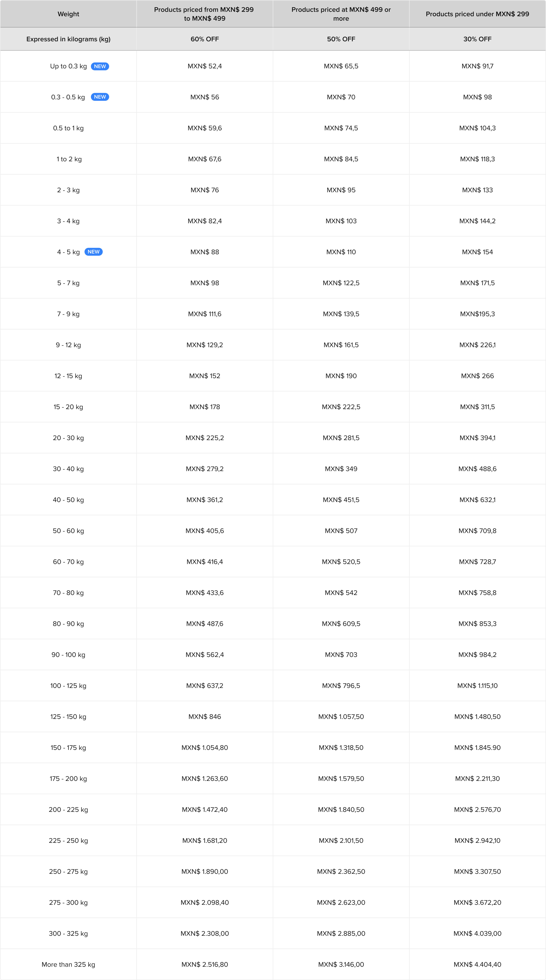Viewport: 546px width, 980px height.
Task: Select the Weight column header
Action: coord(68,14)
